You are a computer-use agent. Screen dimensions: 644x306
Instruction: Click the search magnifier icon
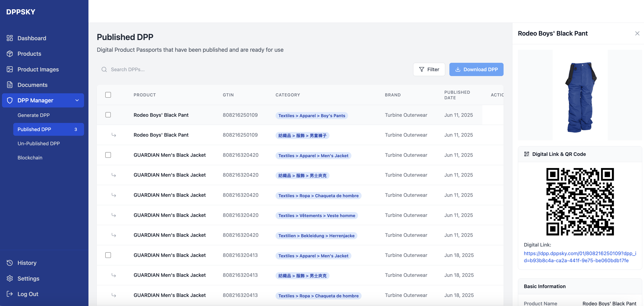point(104,69)
